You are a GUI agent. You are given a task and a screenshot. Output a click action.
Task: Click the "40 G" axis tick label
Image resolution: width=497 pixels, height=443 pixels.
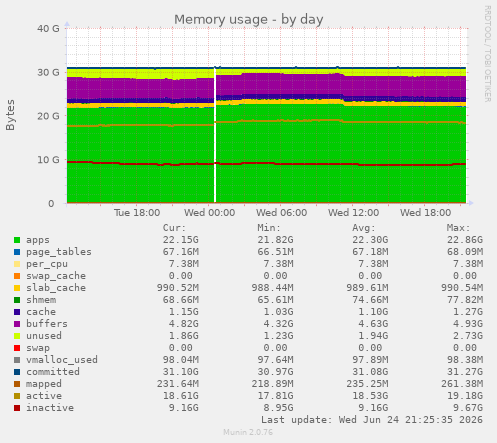48,29
